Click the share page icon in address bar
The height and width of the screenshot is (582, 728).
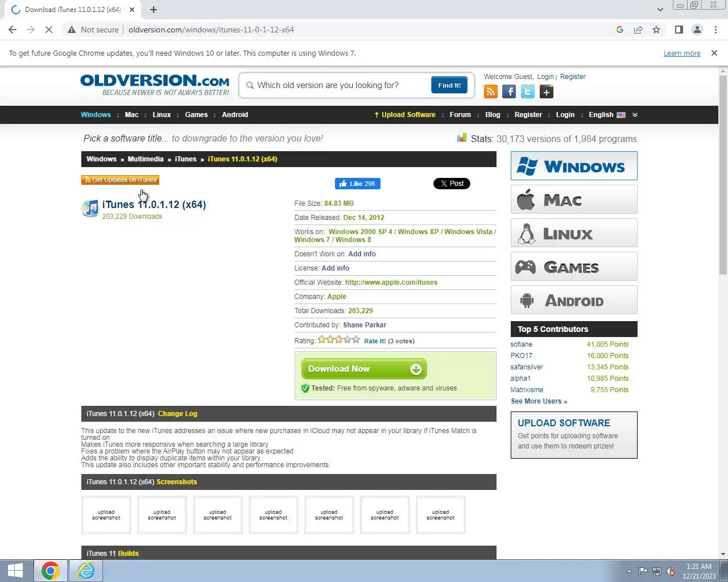pyautogui.click(x=638, y=30)
